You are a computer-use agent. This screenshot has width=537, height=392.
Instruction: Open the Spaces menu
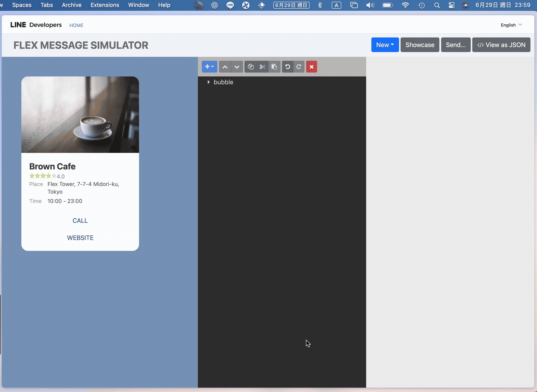[22, 5]
